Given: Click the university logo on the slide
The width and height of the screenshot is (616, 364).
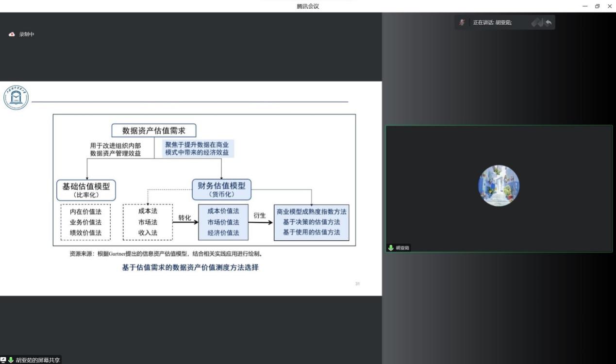Looking at the screenshot, I should 16,98.
